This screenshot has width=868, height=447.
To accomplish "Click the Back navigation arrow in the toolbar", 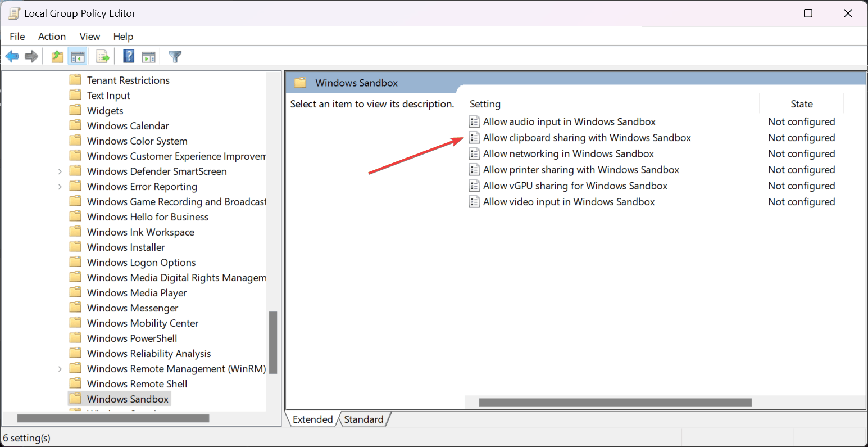I will tap(12, 56).
